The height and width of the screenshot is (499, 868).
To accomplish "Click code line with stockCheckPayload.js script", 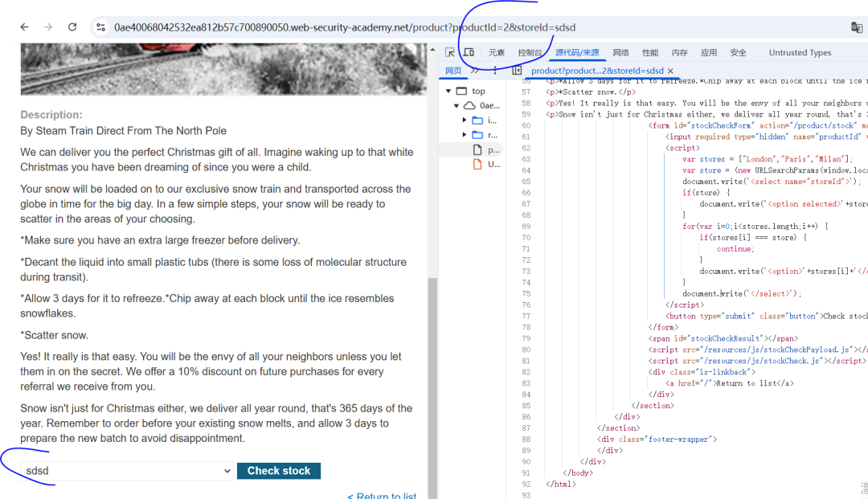I will pyautogui.click(x=758, y=350).
